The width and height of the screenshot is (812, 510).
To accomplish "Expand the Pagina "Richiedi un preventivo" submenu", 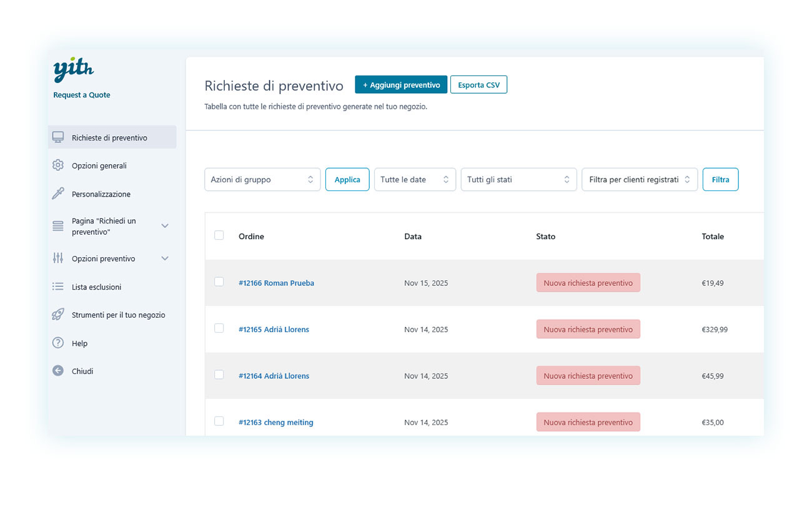I will [165, 226].
